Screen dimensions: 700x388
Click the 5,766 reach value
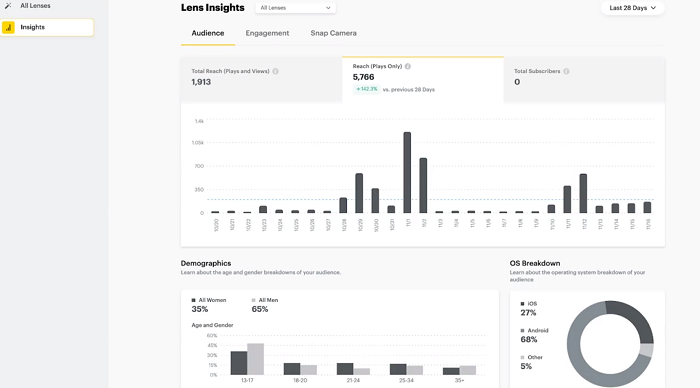click(363, 77)
